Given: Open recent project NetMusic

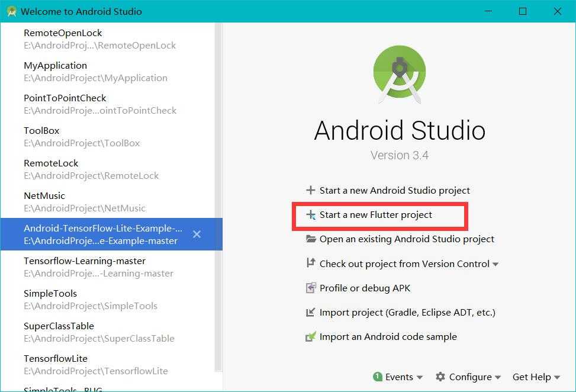Looking at the screenshot, I should point(108,202).
